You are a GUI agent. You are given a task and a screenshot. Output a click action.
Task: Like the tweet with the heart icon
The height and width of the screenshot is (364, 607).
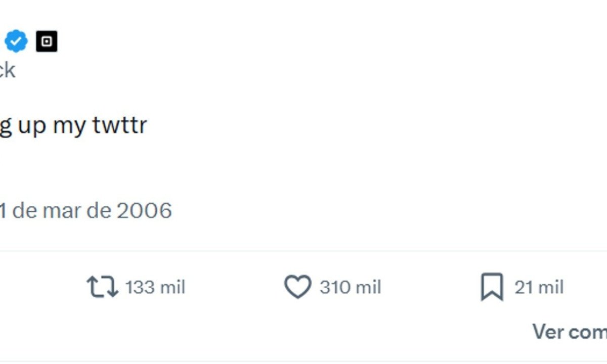(297, 287)
